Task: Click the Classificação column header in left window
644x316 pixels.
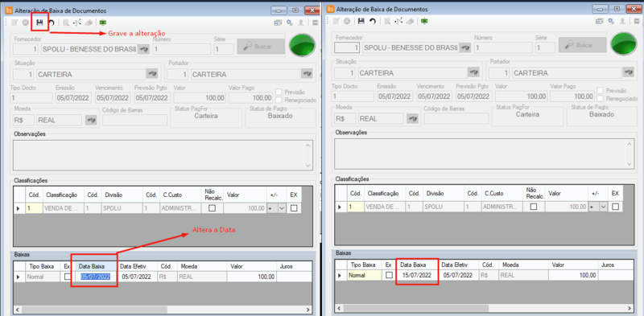Action: [64, 195]
